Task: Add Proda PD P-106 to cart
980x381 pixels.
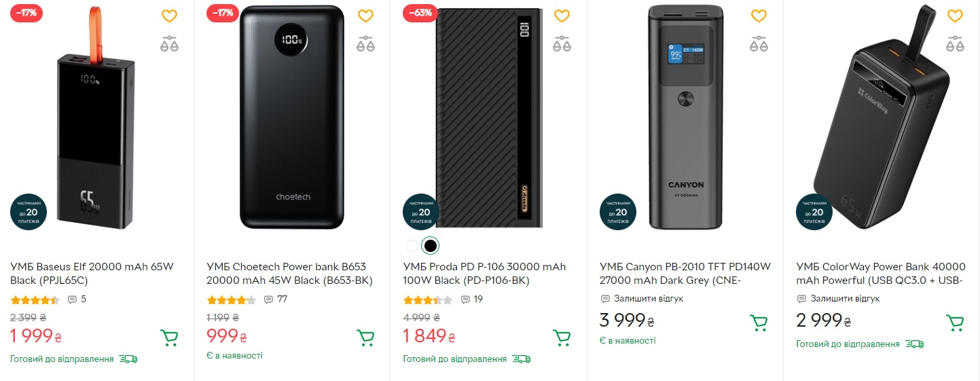Action: [x=562, y=338]
